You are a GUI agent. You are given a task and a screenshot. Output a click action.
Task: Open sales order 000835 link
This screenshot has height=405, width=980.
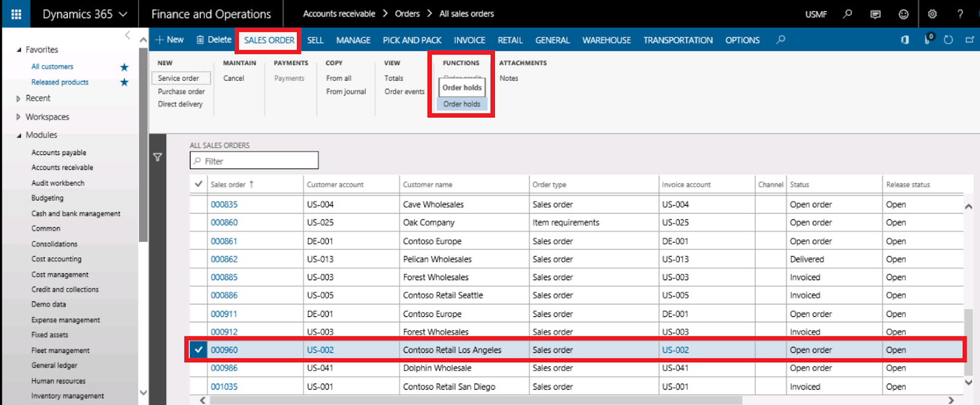tap(224, 205)
